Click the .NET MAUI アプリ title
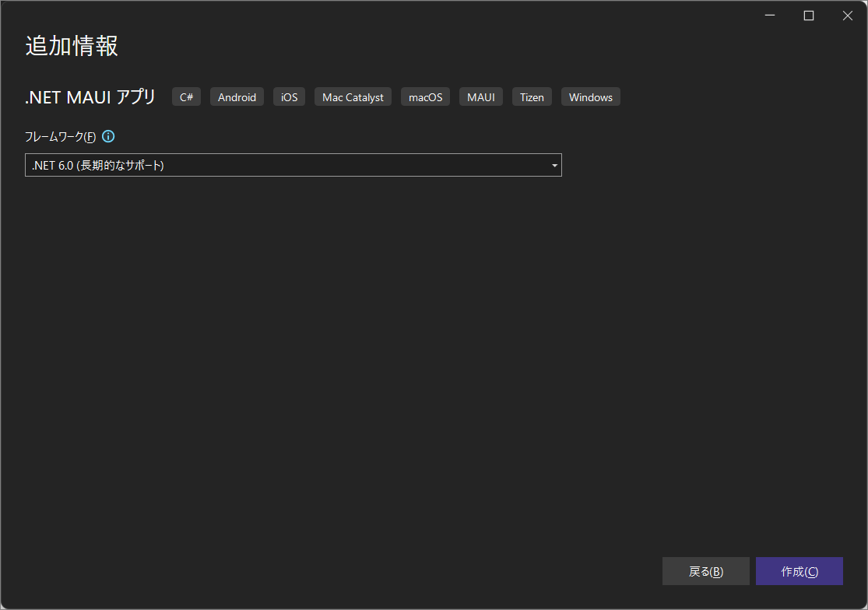 tap(90, 96)
